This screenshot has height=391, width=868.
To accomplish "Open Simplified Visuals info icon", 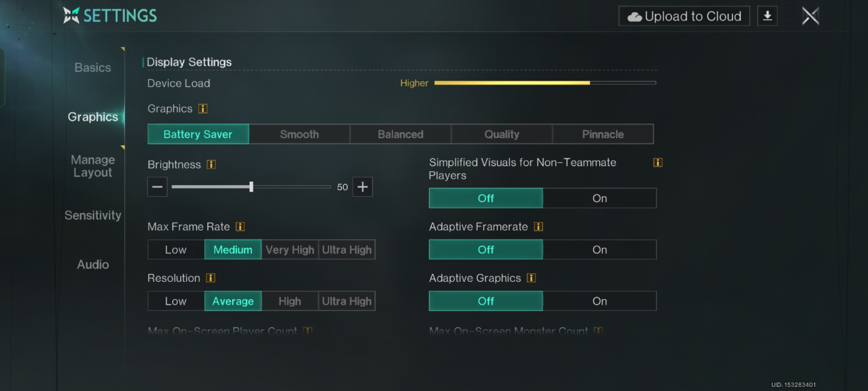I will (x=658, y=163).
